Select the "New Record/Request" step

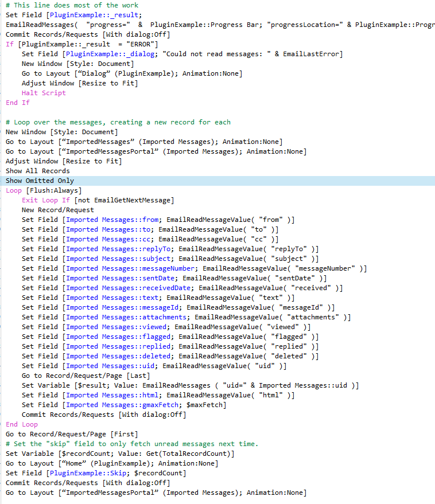pos(58,210)
